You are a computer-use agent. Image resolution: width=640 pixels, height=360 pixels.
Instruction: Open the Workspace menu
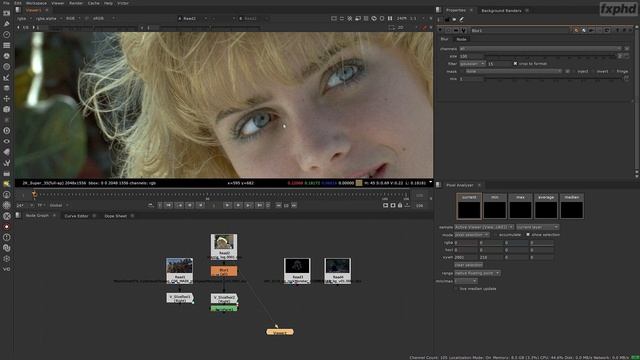coord(36,3)
